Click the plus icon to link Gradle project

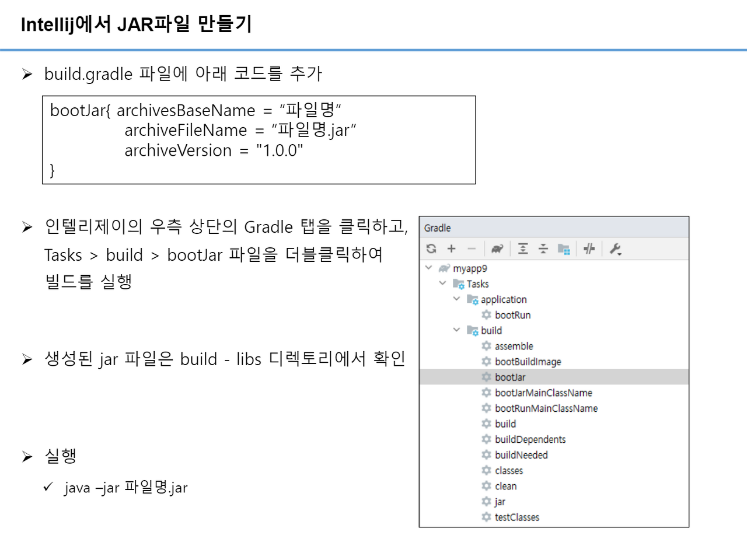coord(451,249)
